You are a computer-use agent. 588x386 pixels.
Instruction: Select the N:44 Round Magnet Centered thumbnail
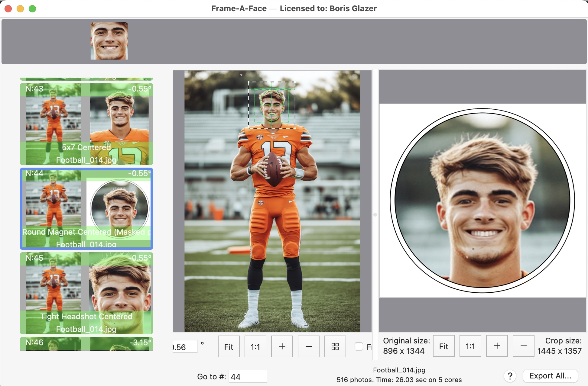86,209
